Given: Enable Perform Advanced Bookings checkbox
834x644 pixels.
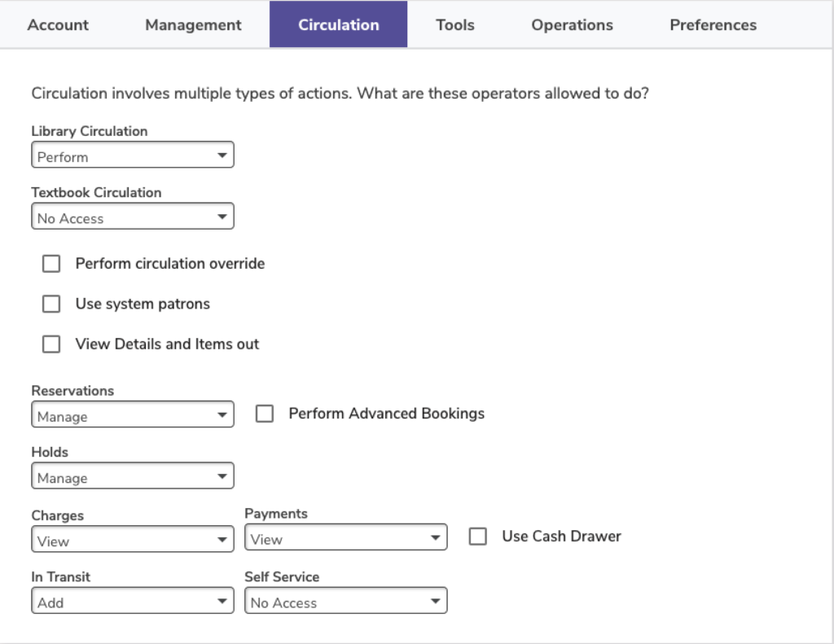Looking at the screenshot, I should point(265,414).
